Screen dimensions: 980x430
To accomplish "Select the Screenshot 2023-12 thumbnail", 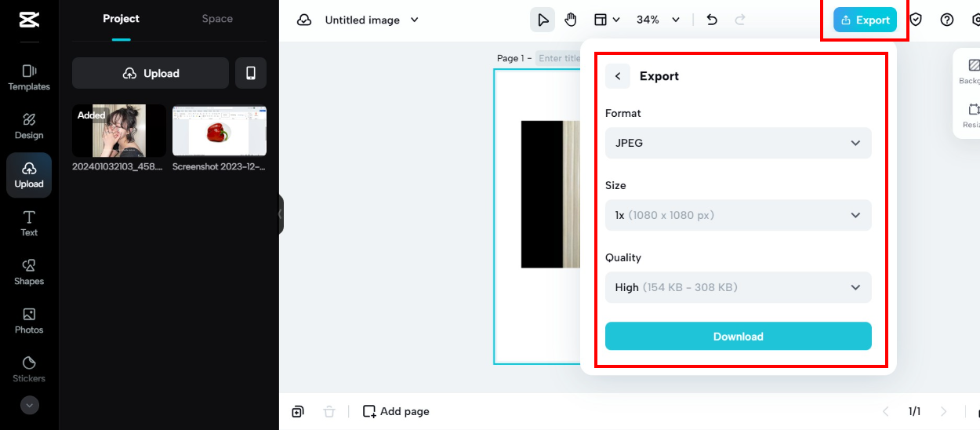I will (220, 130).
